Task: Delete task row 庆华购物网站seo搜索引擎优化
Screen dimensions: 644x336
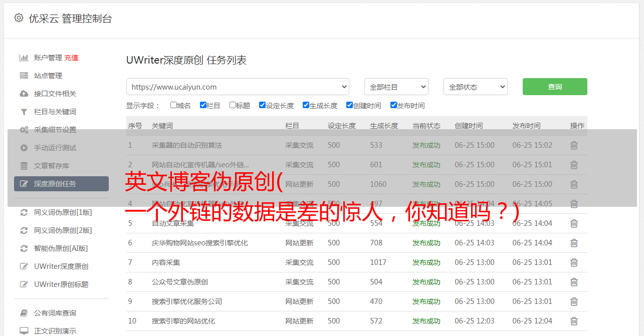Action: click(x=574, y=243)
